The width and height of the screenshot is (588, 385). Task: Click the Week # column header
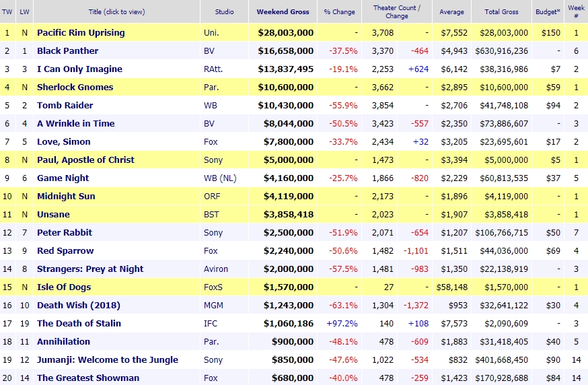click(x=576, y=11)
